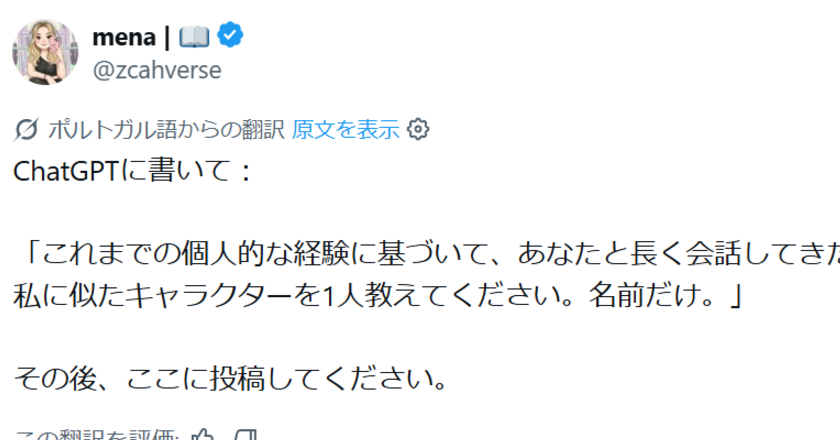Image resolution: width=840 pixels, height=440 pixels.
Task: Click the mena profile avatar
Action: [40, 51]
